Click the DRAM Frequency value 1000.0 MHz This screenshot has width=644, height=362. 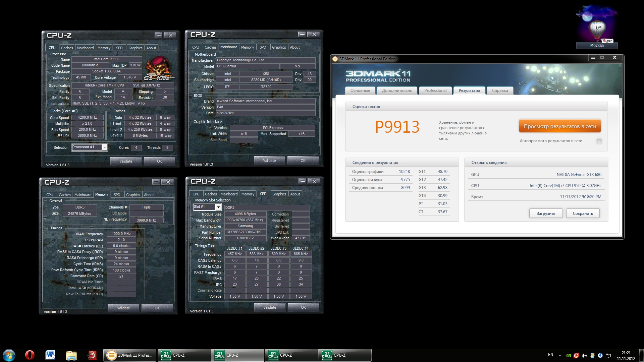[121, 234]
